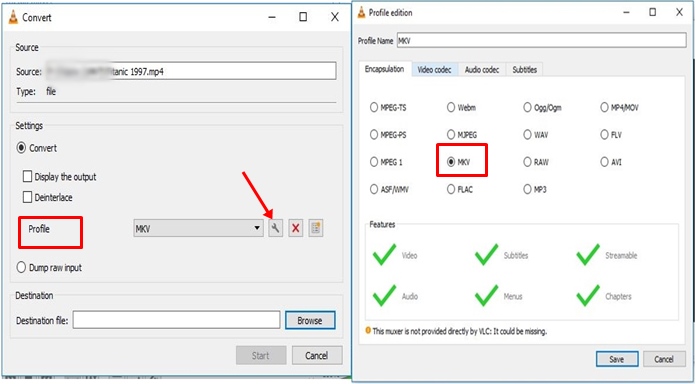
Task: Click the Profile Name text field
Action: 541,40
